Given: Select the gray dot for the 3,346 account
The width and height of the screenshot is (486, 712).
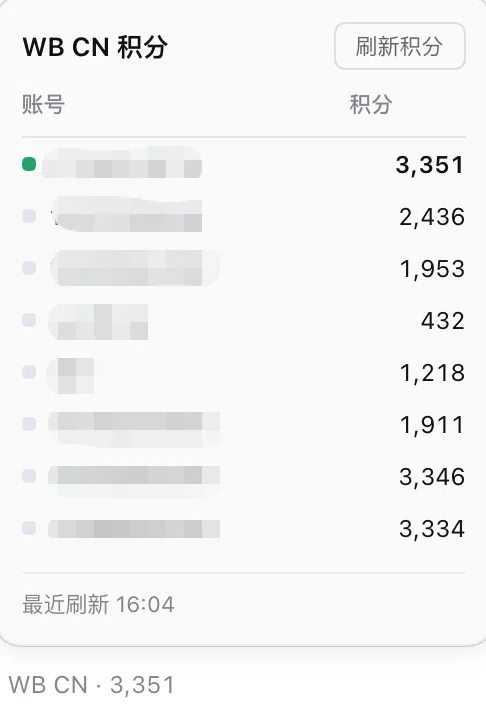Looking at the screenshot, I should pyautogui.click(x=29, y=476).
